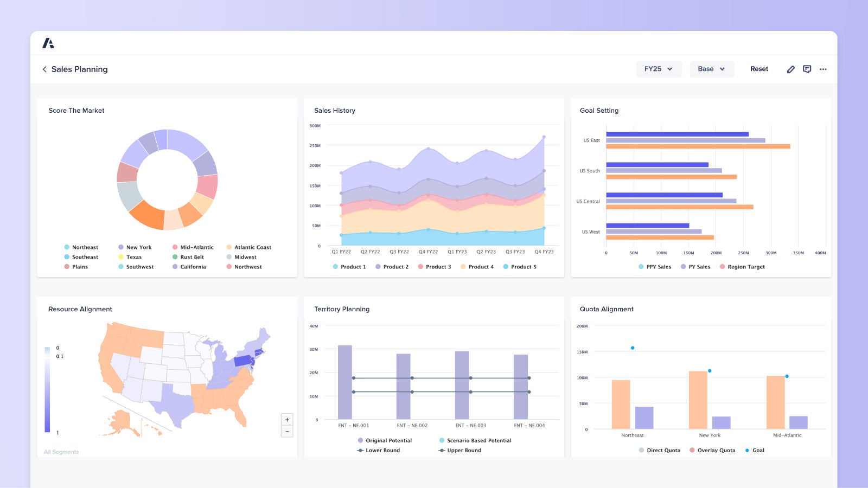Click the back arrow next to Sales Planning
The height and width of the screenshot is (488, 868).
(44, 69)
